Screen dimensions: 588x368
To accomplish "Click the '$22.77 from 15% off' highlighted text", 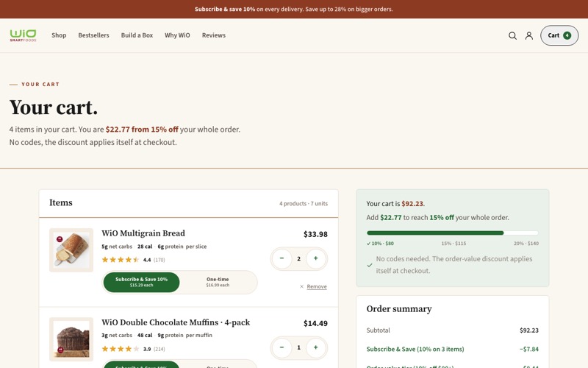I will [142, 130].
